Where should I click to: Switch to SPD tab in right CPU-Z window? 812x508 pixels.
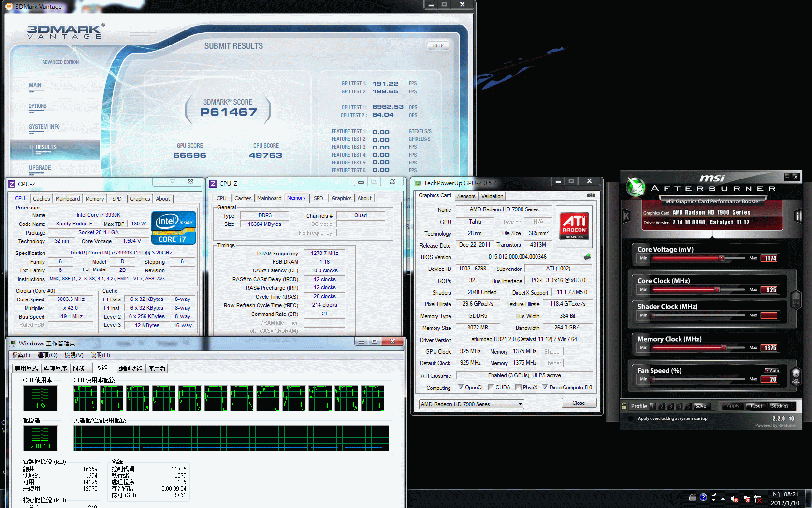coord(318,198)
